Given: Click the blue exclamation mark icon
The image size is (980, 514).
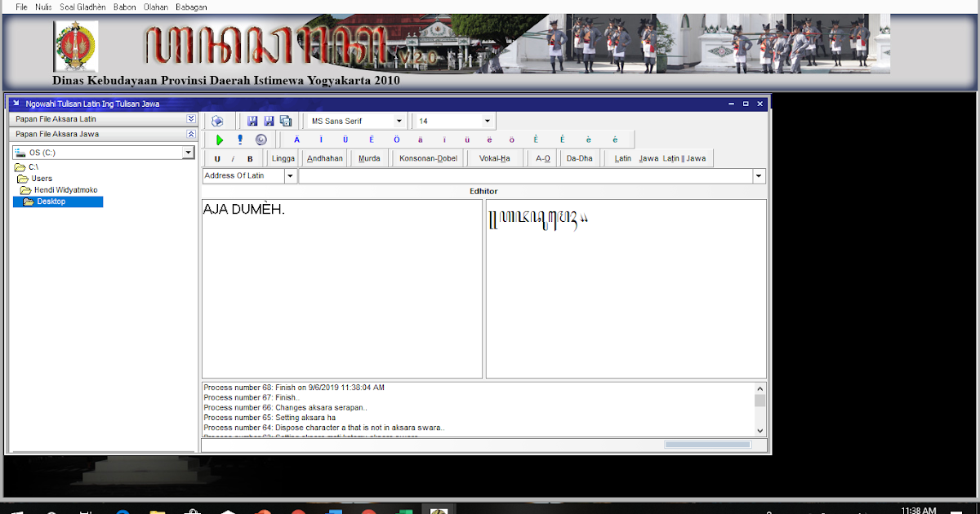Looking at the screenshot, I should click(x=240, y=140).
